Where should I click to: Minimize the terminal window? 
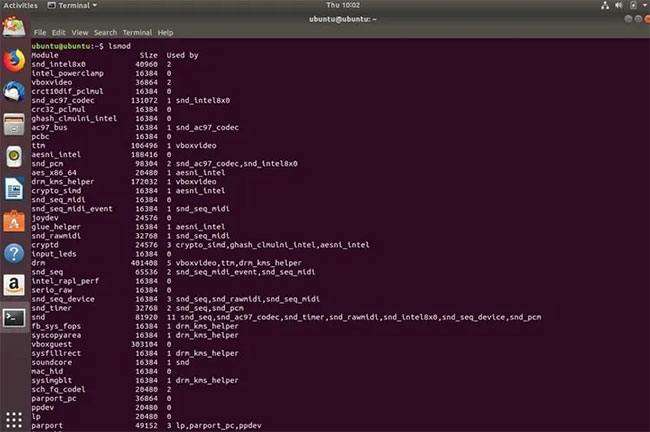click(x=628, y=19)
